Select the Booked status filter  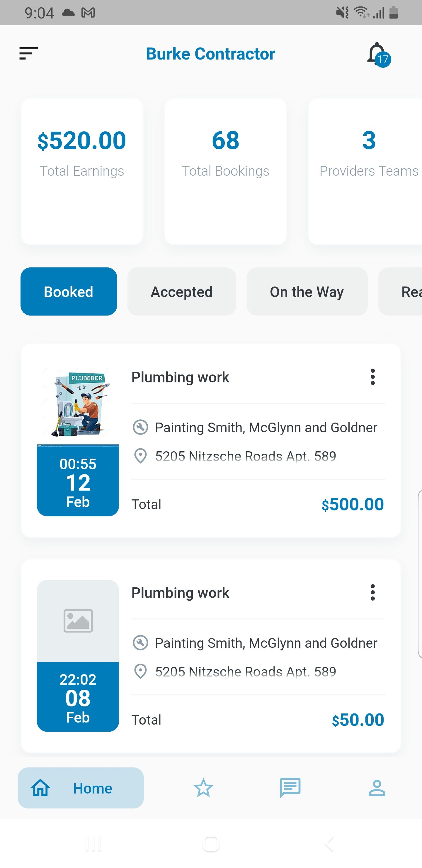(69, 291)
